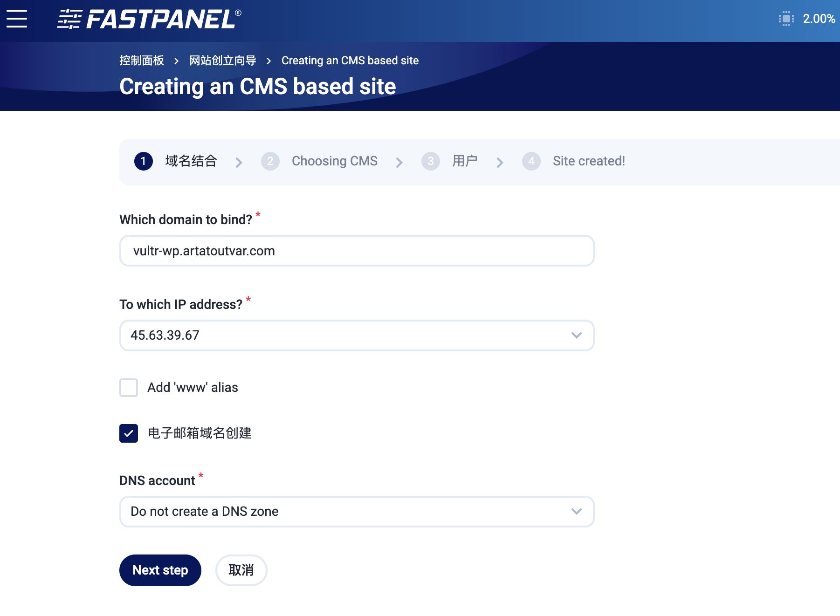Click the 45.63.39.67 combo box

[x=357, y=335]
